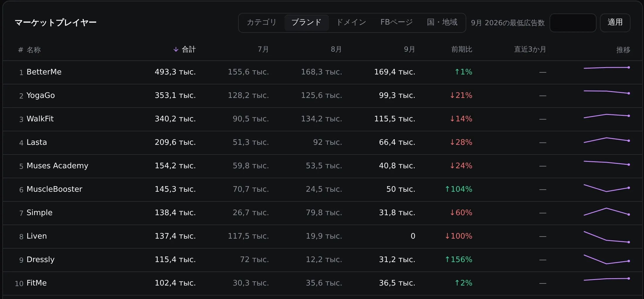Click Simple trend sparkline chart

(x=607, y=212)
